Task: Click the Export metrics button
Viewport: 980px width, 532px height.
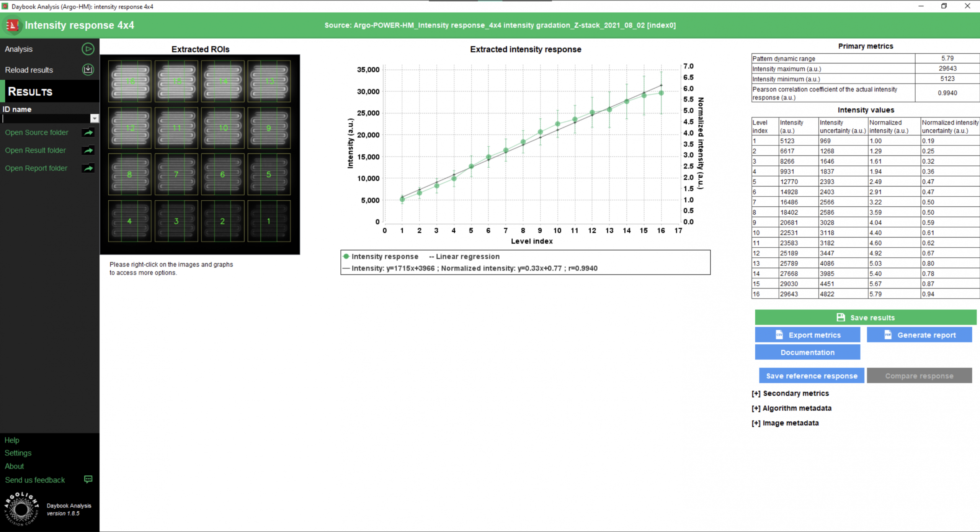Action: (x=807, y=335)
